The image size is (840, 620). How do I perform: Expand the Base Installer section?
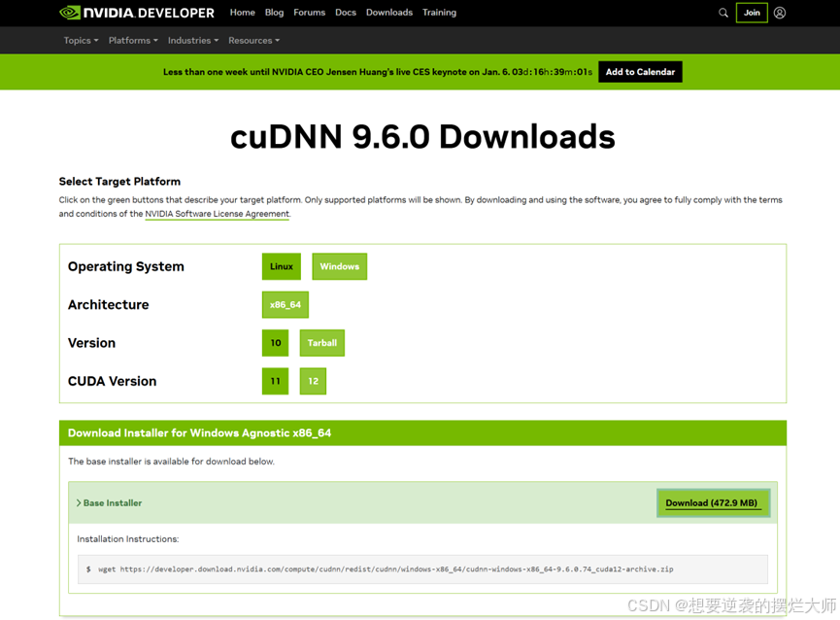[x=110, y=503]
